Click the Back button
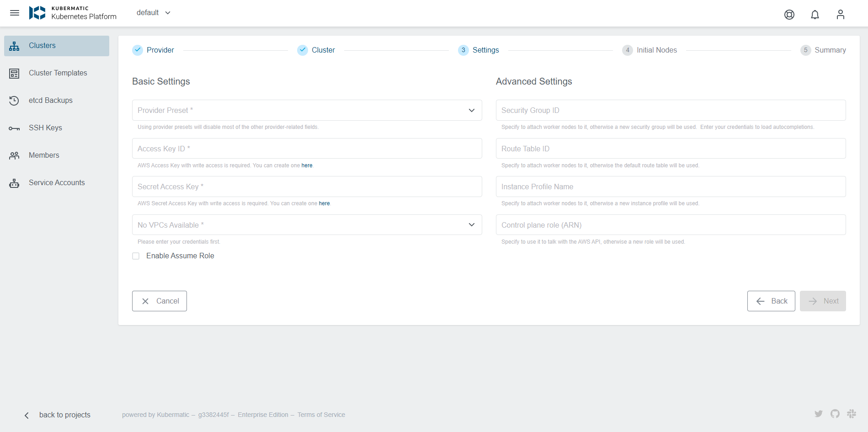Screen dimensions: 868x432 pos(771,301)
